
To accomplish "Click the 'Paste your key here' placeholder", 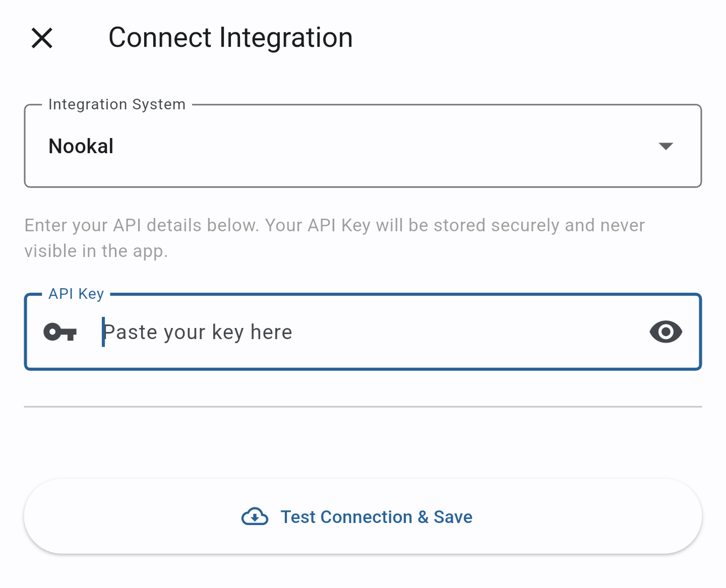I will pos(198,333).
